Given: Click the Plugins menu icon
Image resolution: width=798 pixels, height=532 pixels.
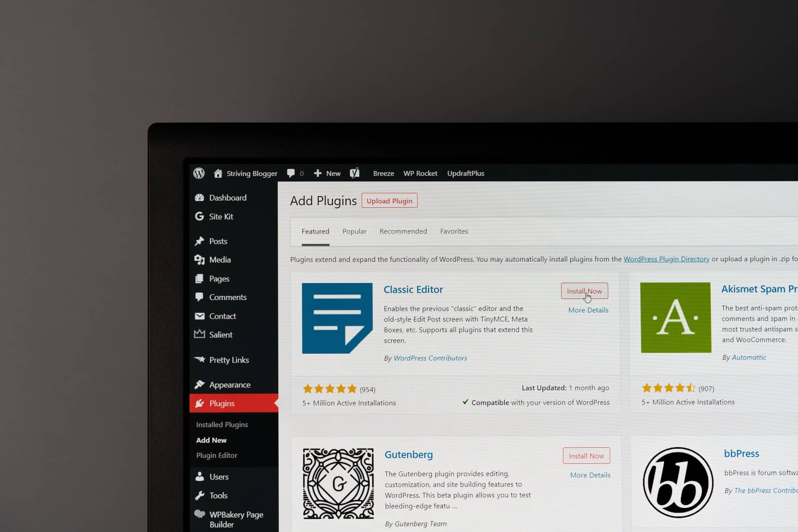Looking at the screenshot, I should click(x=199, y=402).
